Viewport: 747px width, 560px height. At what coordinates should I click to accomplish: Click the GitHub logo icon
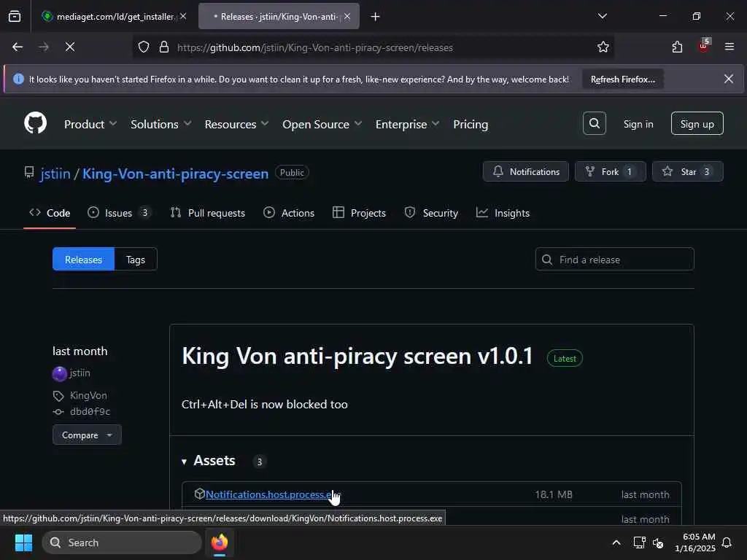(35, 123)
